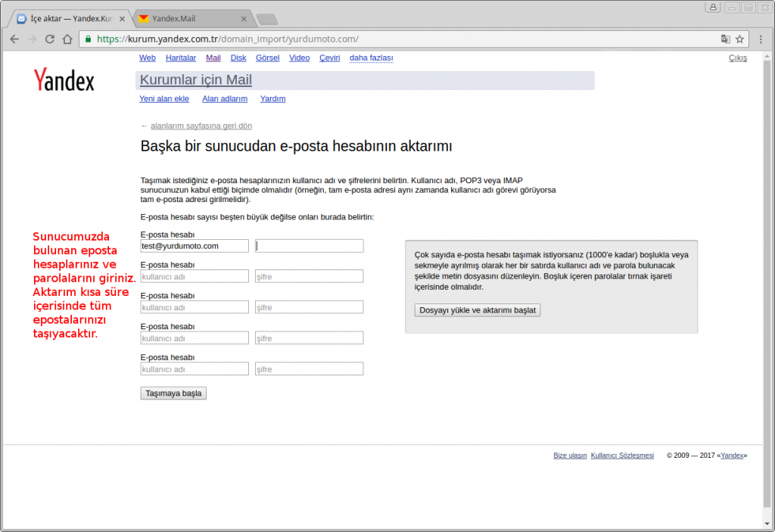This screenshot has height=532, width=775.
Task: Open the "Yeni alan ekle" link
Action: pos(164,99)
